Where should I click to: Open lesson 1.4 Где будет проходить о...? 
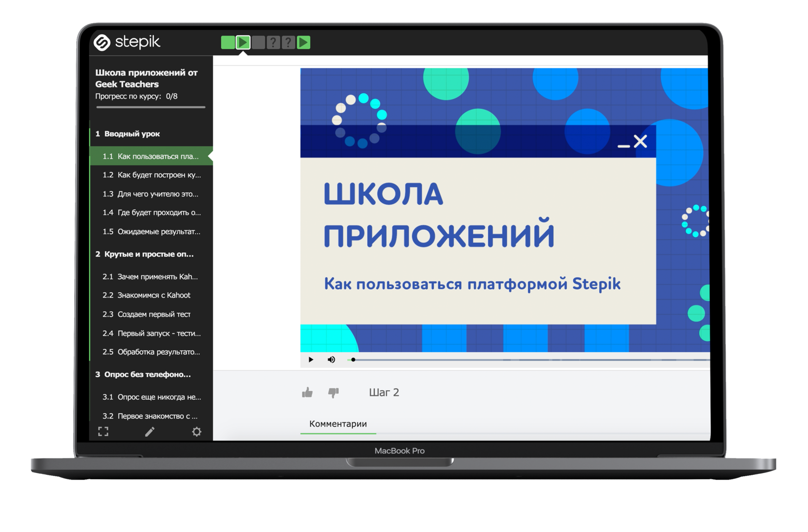click(151, 212)
